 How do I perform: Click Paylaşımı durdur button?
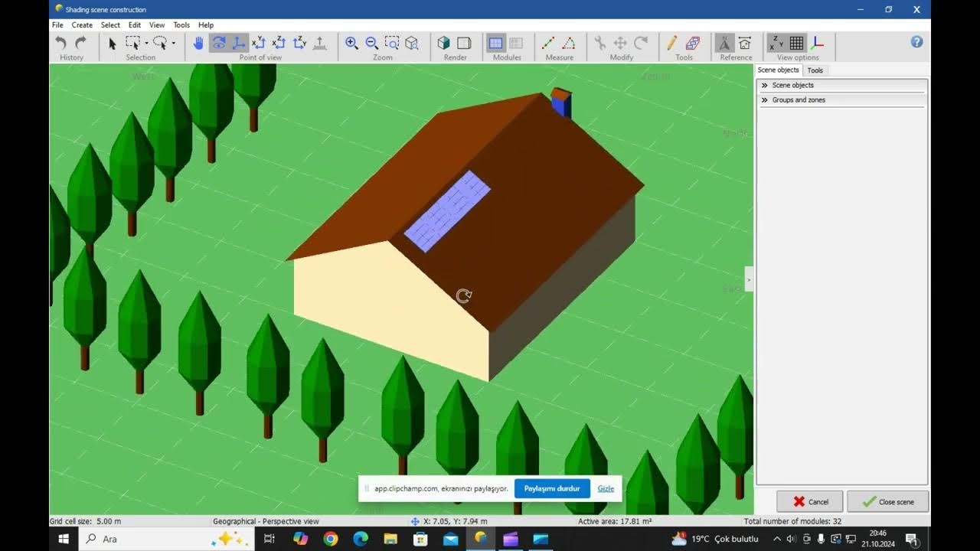pyautogui.click(x=552, y=488)
